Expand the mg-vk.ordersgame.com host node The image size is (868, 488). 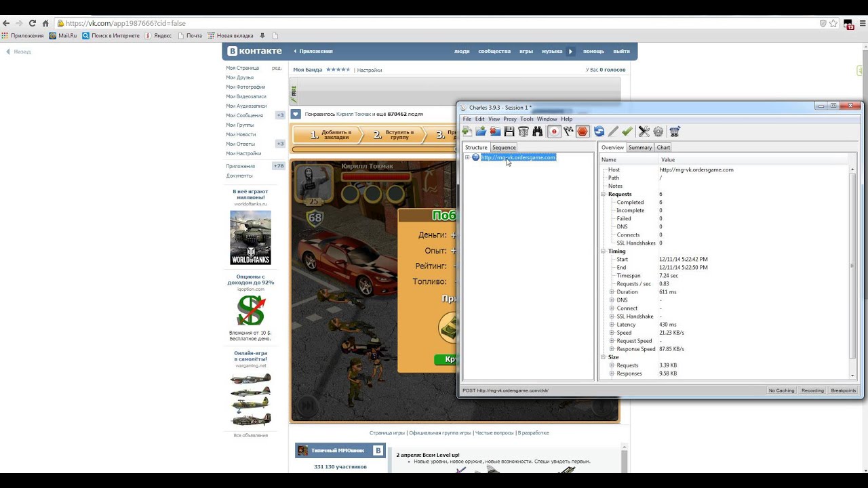tap(467, 157)
